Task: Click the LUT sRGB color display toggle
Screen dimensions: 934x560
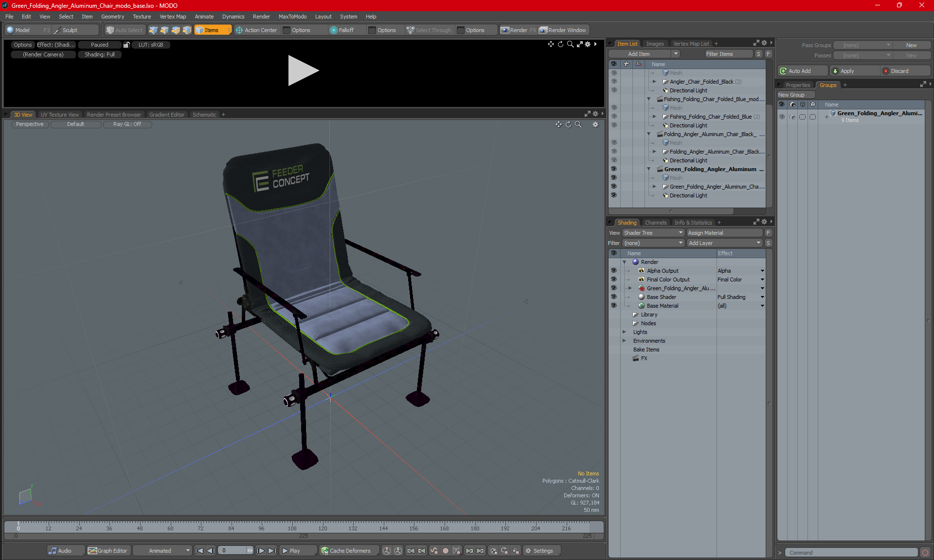Action: click(x=151, y=45)
